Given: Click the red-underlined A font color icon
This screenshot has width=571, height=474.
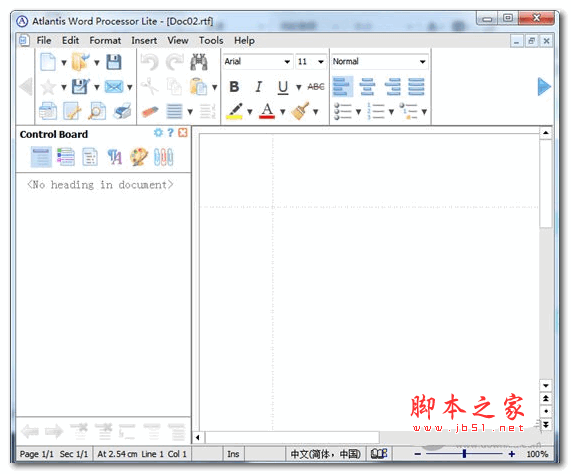Looking at the screenshot, I should click(x=267, y=111).
